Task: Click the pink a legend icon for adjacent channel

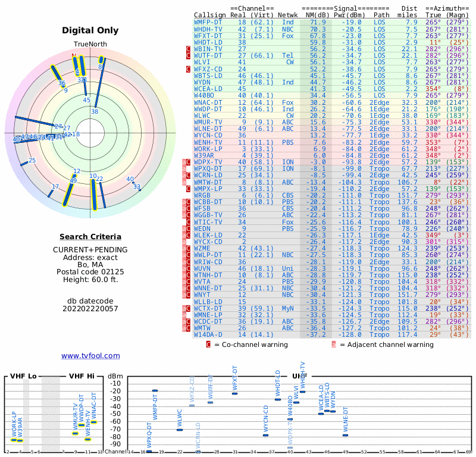Action: coord(334,345)
